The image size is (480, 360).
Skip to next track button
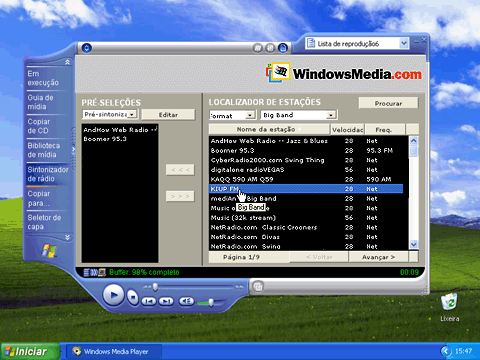point(166,301)
